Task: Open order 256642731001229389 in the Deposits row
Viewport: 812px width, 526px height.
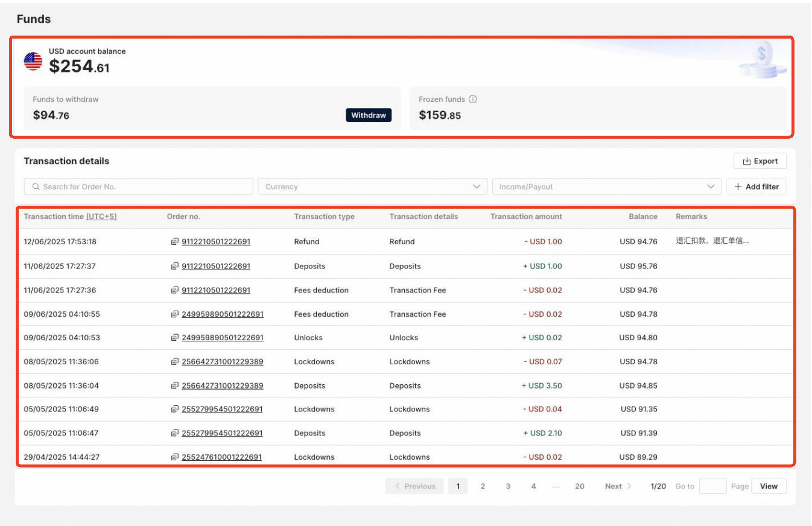Action: (222, 386)
